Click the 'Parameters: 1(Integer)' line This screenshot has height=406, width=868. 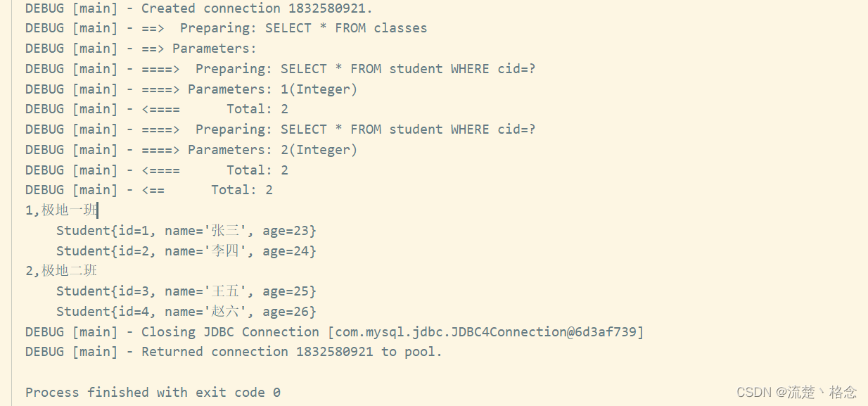[191, 89]
